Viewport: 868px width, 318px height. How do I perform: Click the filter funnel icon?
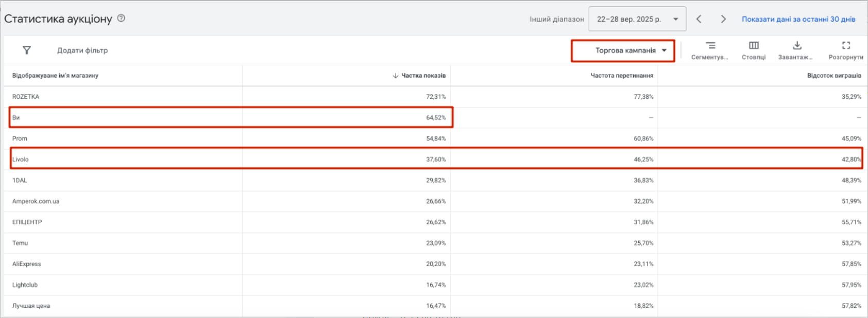(x=27, y=50)
